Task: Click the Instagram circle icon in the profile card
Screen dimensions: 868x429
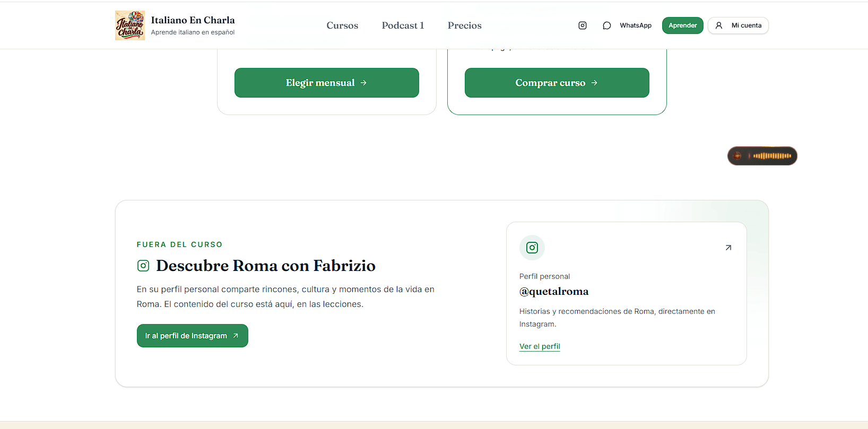Action: [532, 248]
